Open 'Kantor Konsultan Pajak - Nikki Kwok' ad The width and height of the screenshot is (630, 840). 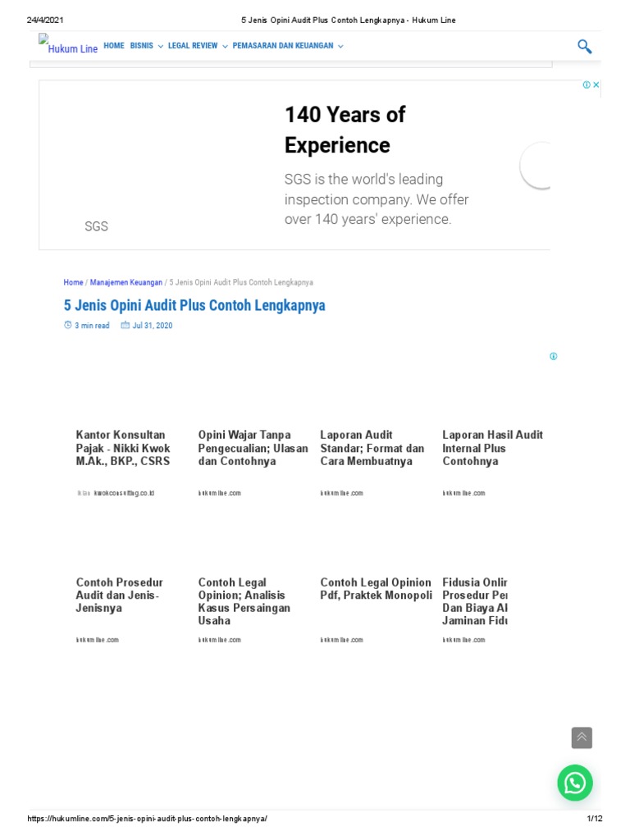click(x=122, y=448)
